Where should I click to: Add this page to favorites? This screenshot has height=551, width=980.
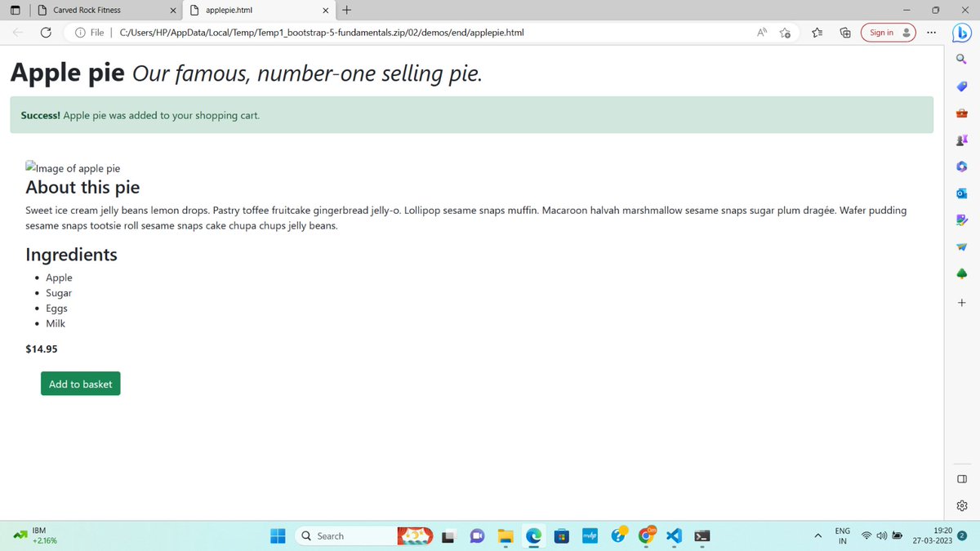[786, 32]
